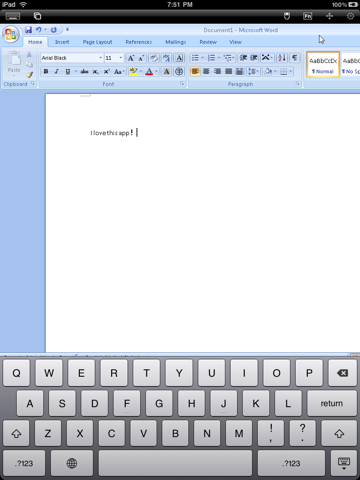360x480 pixels.
Task: Open the font size 11 dropdown
Action: (121, 58)
